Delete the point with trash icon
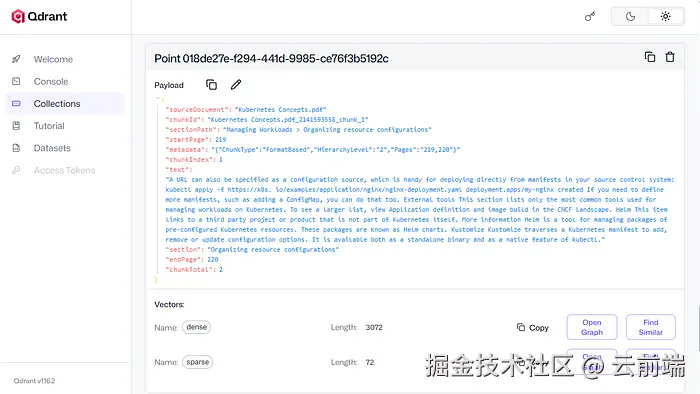 pos(670,57)
